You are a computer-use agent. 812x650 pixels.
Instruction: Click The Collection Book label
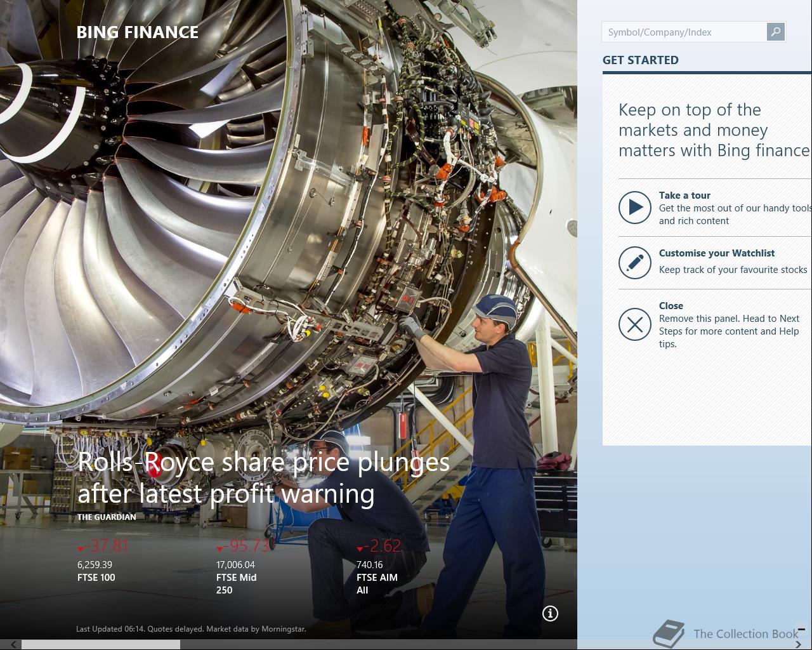pyautogui.click(x=746, y=633)
